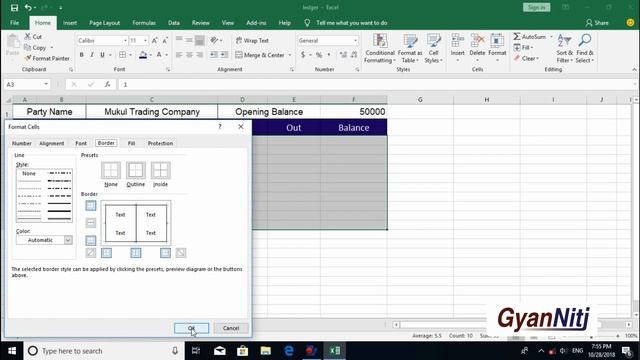This screenshot has height=360, width=640.
Task: Select None line style
Action: coord(29,173)
